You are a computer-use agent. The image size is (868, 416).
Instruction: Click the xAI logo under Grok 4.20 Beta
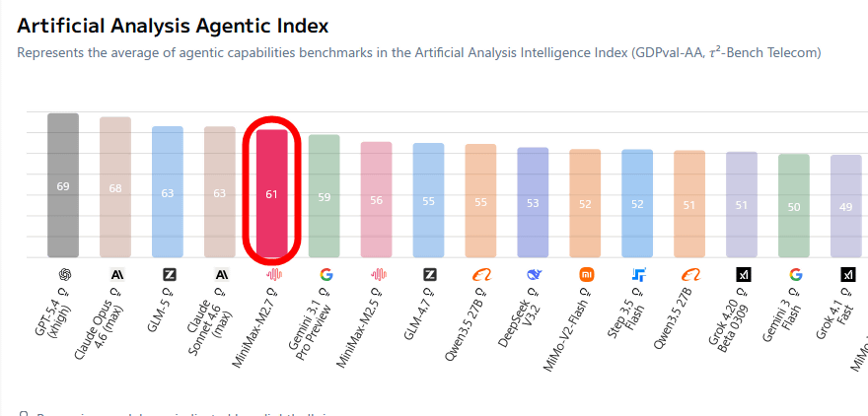point(743,275)
